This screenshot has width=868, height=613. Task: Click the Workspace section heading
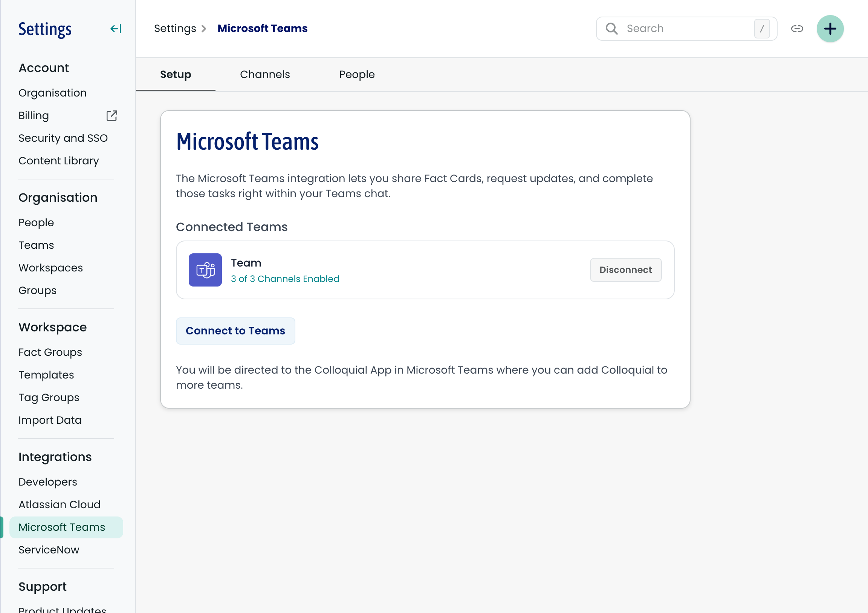coord(52,327)
